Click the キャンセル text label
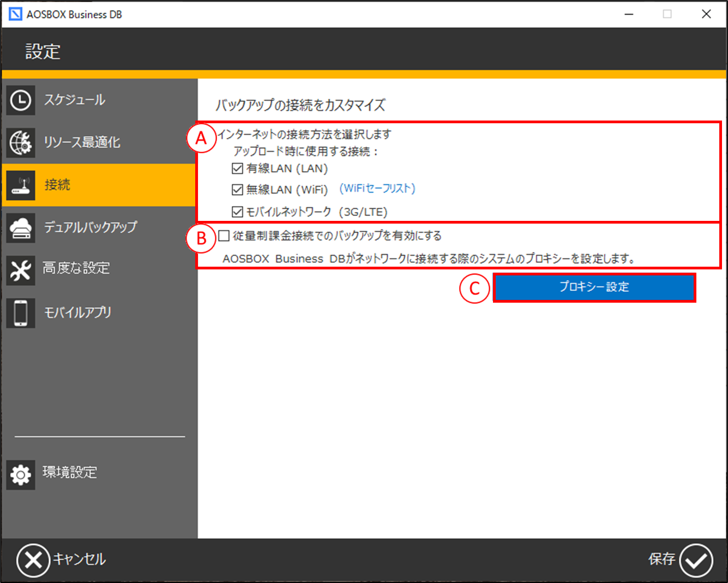Viewport: 728px width, 583px height. click(80, 559)
